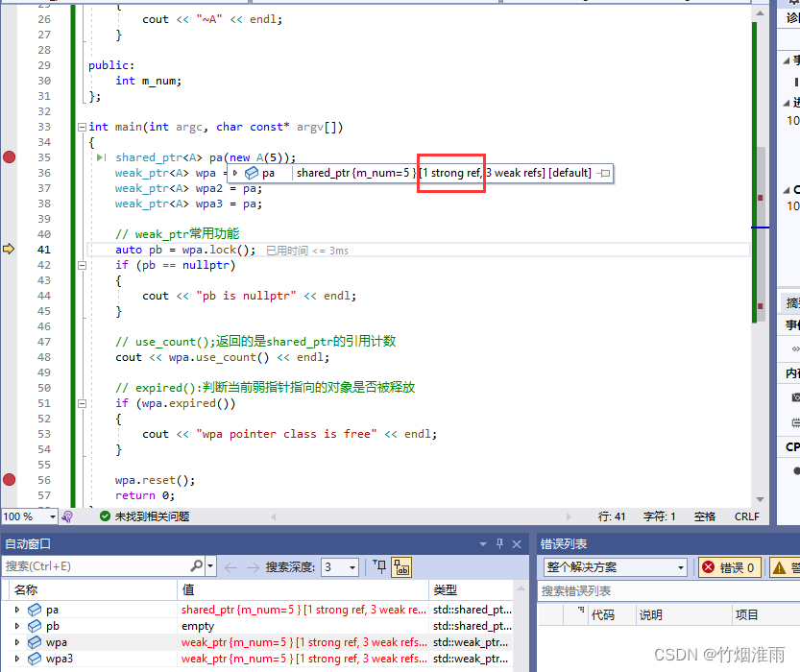Close the 自动窗口 panel
The width and height of the screenshot is (800, 672).
(517, 544)
